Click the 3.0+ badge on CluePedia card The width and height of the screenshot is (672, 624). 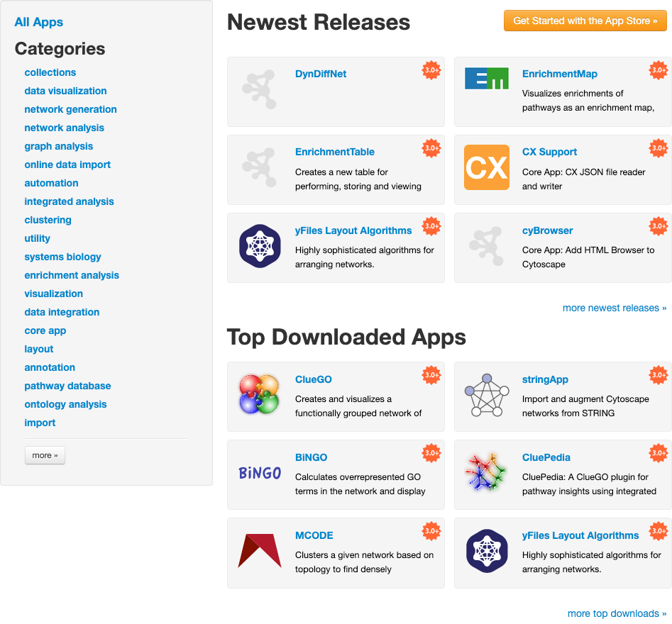[x=659, y=453]
